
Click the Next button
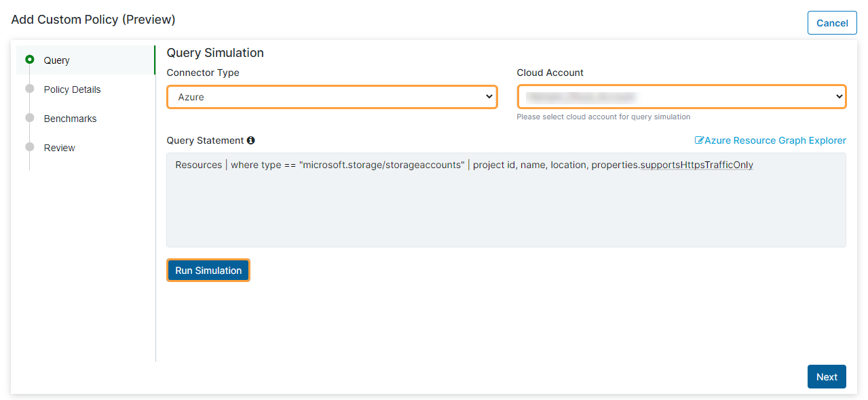point(826,376)
